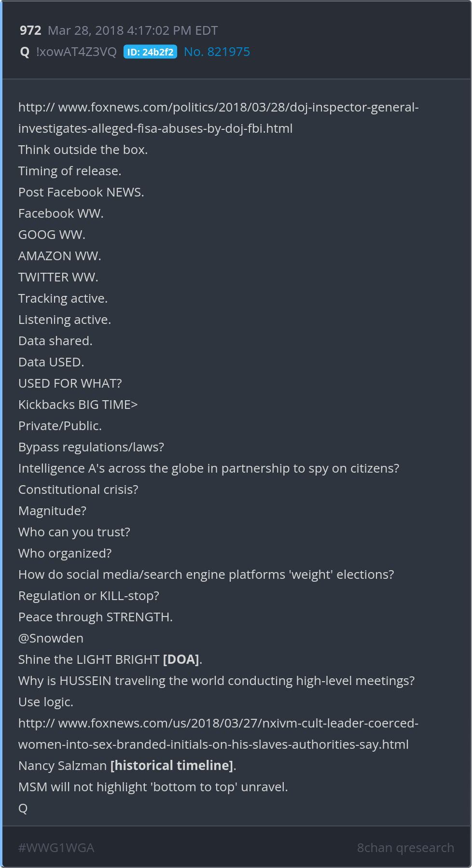The image size is (472, 868).
Task: Open the Fox News NXIVM cult leader URL
Action: pos(218,733)
